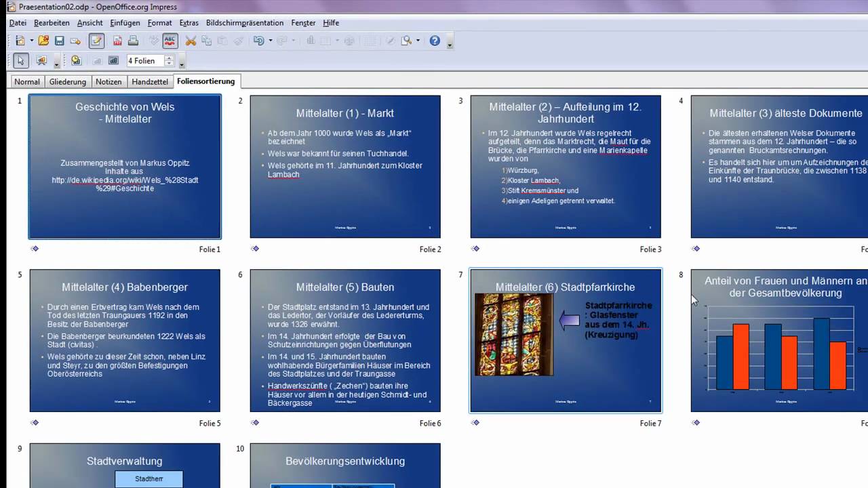
Task: Switch to the Normal view tab
Action: pyautogui.click(x=27, y=81)
